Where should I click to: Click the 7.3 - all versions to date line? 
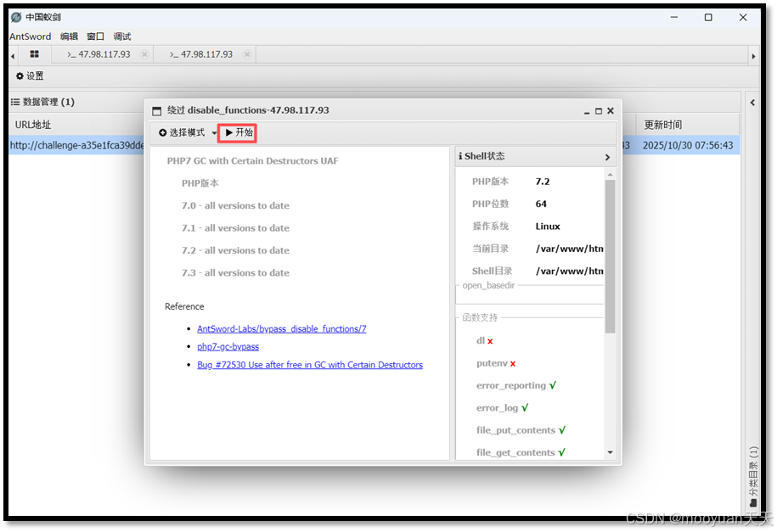click(235, 273)
